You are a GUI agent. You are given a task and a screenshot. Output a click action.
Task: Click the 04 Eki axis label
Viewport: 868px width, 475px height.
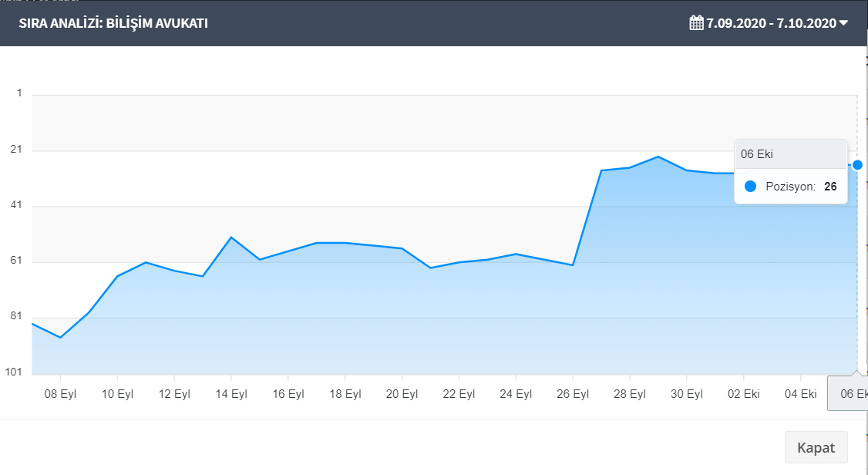801,394
